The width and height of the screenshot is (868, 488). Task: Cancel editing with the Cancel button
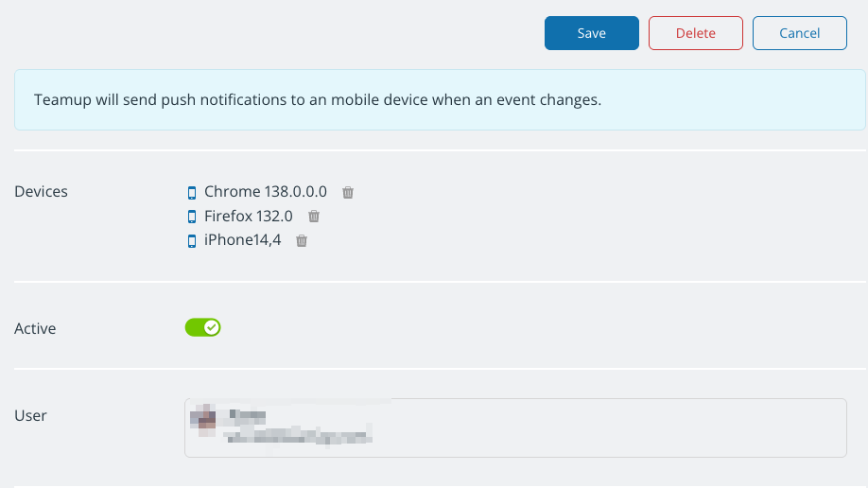(x=799, y=33)
